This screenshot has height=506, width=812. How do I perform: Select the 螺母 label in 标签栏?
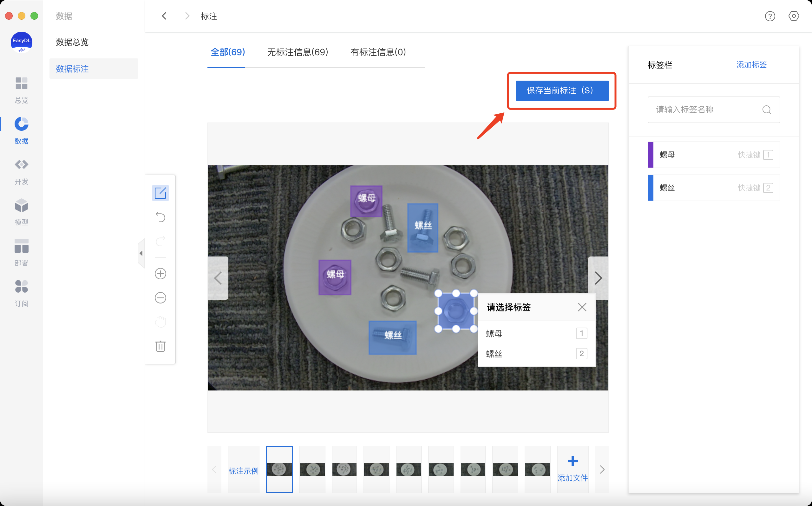tap(714, 155)
